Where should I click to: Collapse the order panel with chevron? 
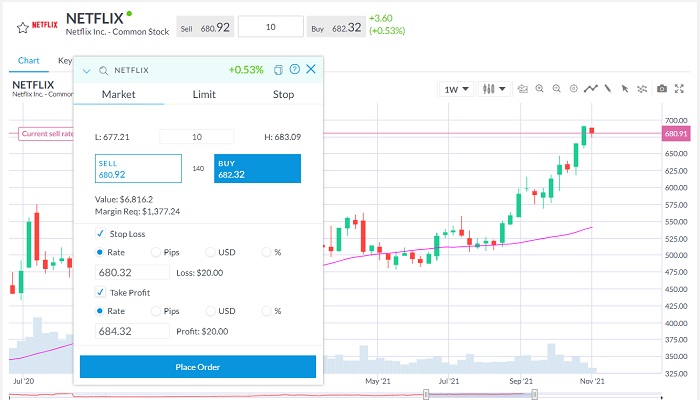(x=87, y=71)
